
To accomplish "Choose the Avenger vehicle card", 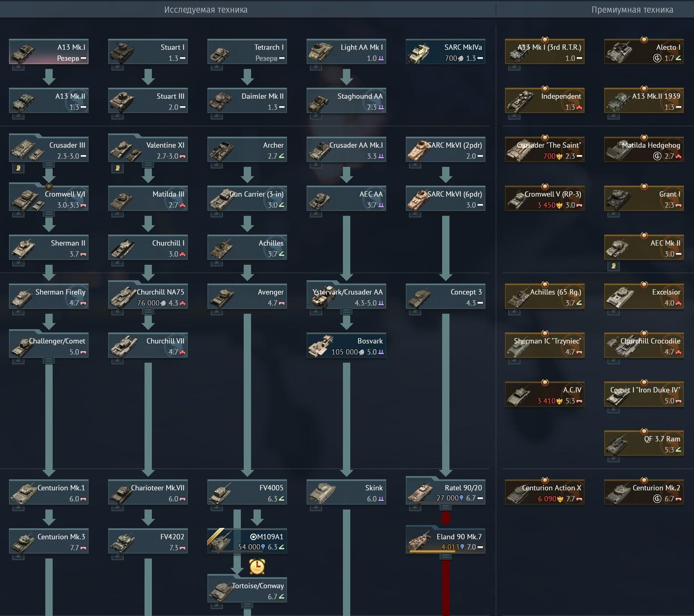I will pyautogui.click(x=247, y=297).
